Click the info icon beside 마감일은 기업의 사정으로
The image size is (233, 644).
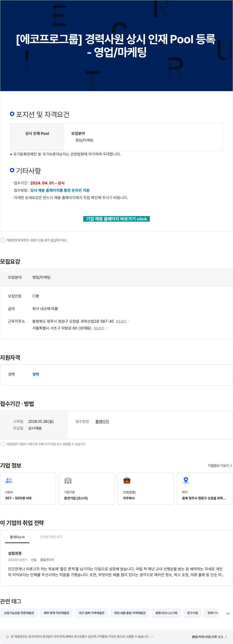[x=3, y=444]
